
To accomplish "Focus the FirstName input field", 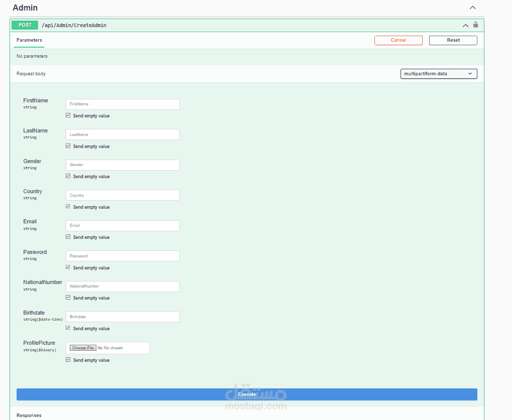I will [x=122, y=104].
